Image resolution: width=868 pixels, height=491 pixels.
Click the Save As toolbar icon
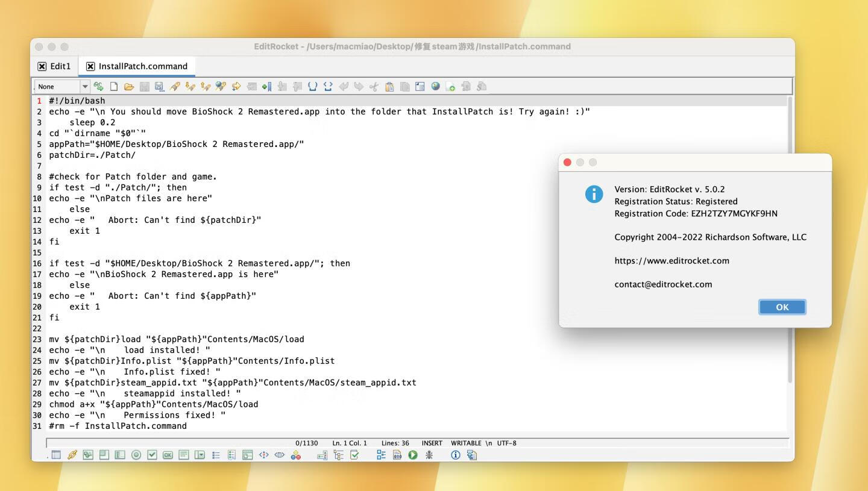click(160, 86)
